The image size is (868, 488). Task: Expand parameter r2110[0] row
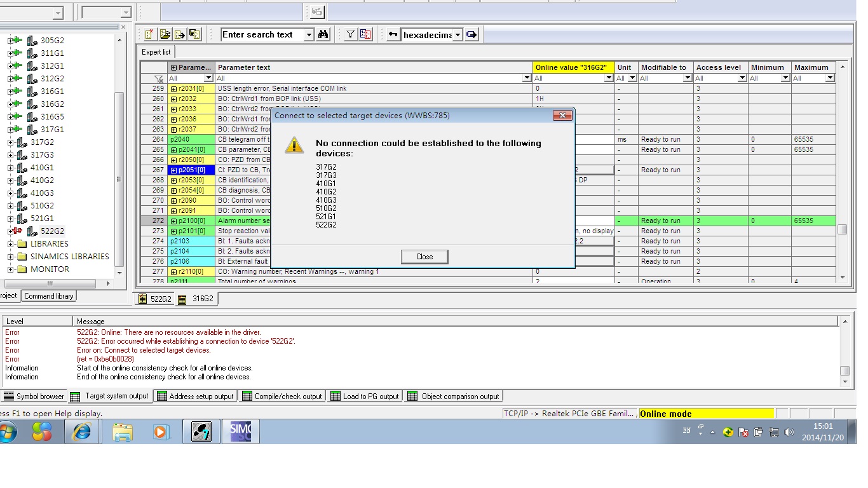[173, 272]
